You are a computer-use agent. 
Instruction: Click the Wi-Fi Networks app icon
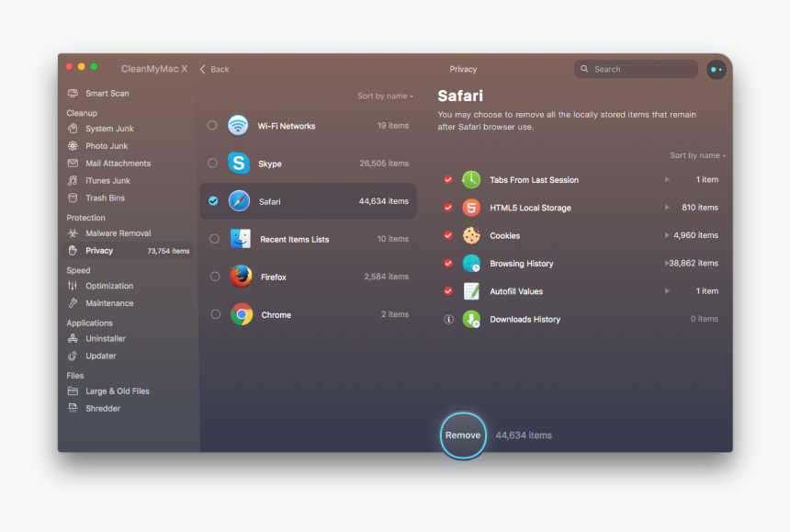pos(238,126)
